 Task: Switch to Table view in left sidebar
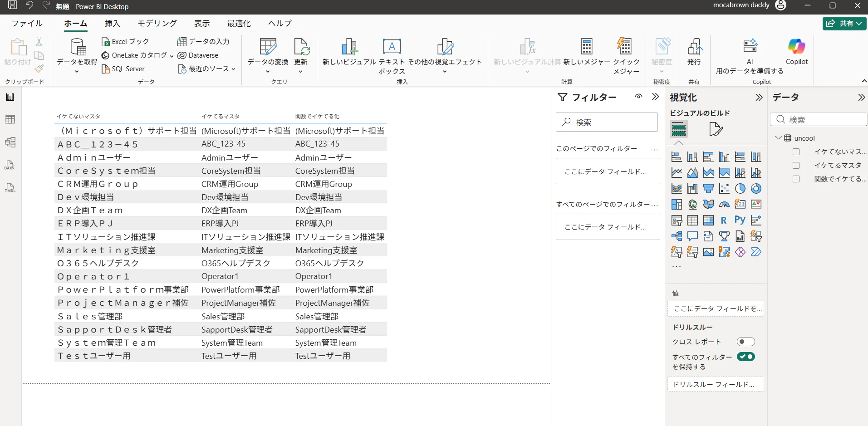tap(10, 119)
